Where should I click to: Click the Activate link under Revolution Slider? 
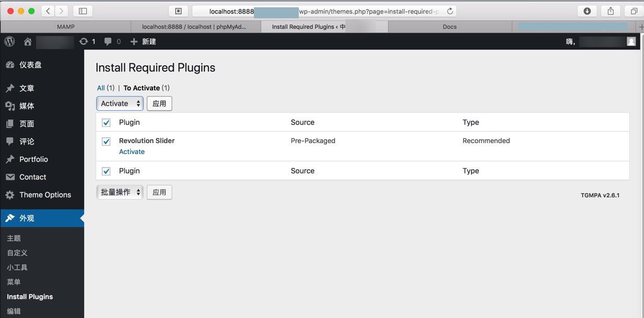[132, 151]
